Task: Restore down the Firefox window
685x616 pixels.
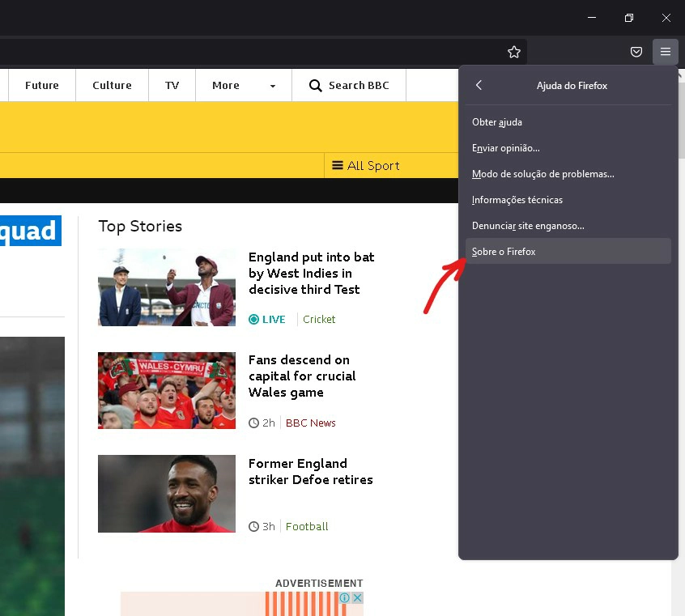Action: [x=628, y=18]
